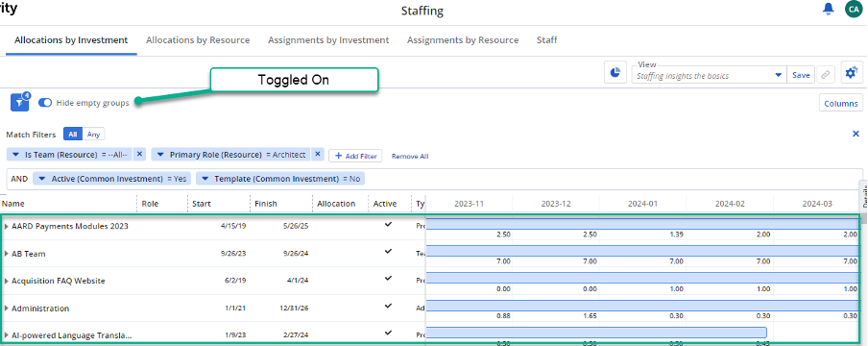Click the AB Team allocation bar

tap(642, 251)
